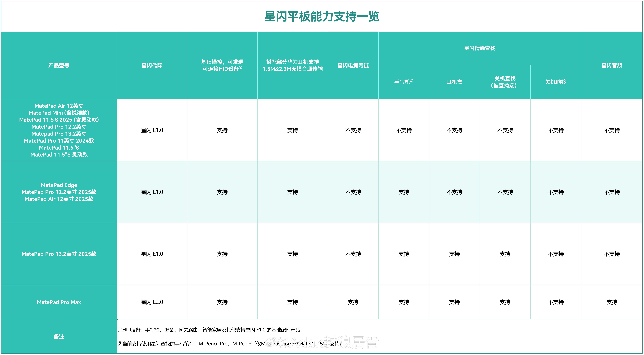Select the "MatePad Pro 13.2英寸 2025款" row label
The height and width of the screenshot is (355, 644).
(59, 254)
